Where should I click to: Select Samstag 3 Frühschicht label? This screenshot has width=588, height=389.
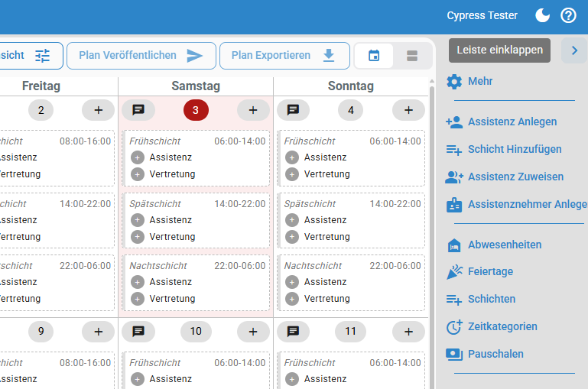[x=155, y=141]
